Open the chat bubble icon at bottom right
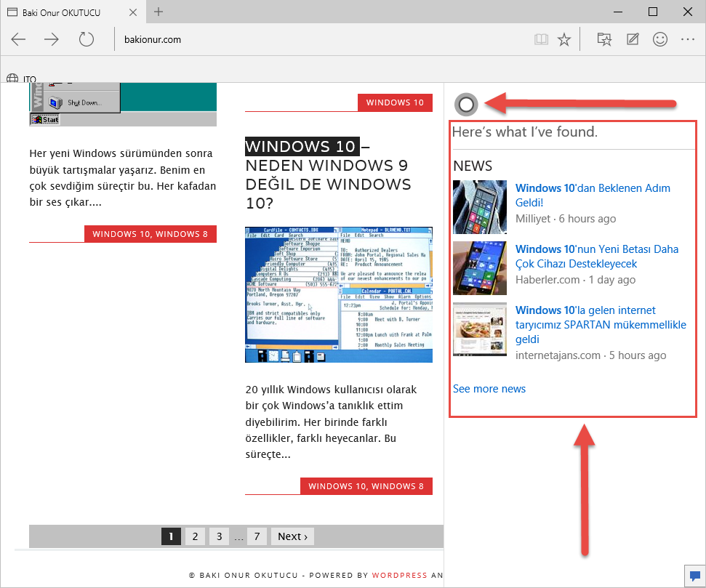The height and width of the screenshot is (588, 706). pyautogui.click(x=695, y=576)
